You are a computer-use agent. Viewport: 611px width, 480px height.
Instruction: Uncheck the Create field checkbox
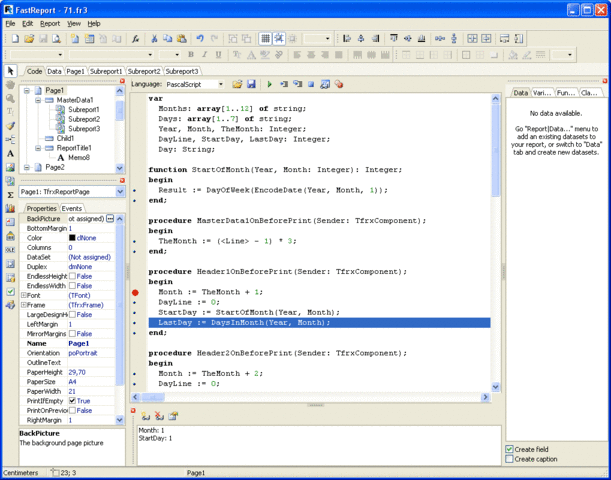[510, 449]
